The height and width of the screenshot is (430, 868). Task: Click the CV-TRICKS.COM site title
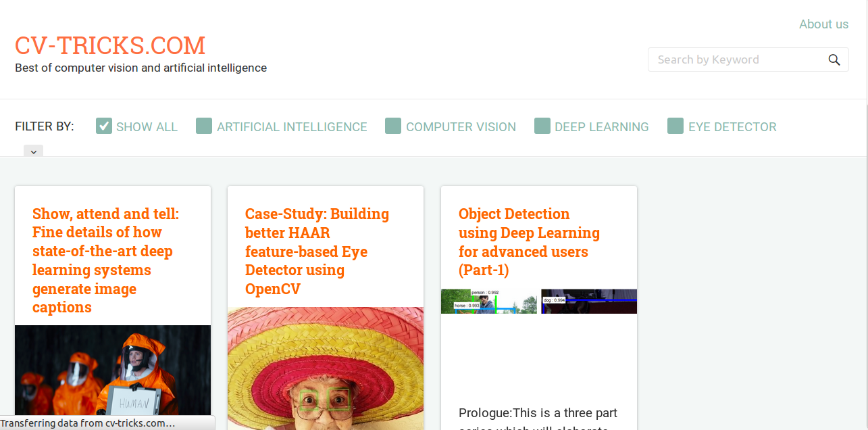[x=110, y=45]
